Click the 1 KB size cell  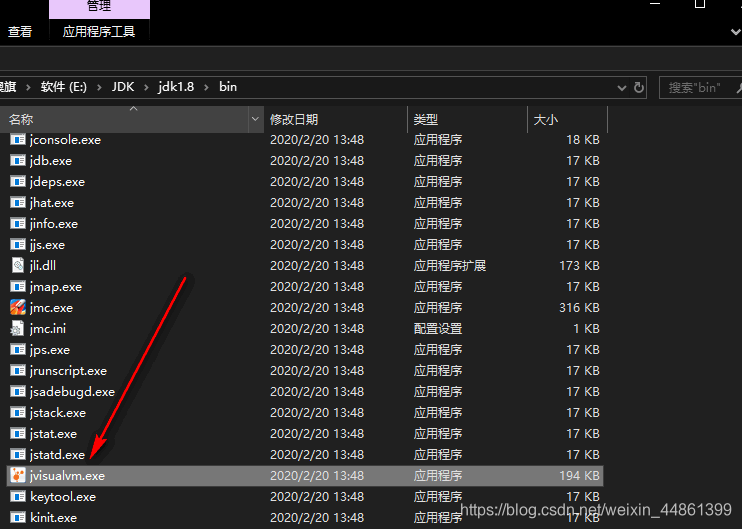pos(586,329)
